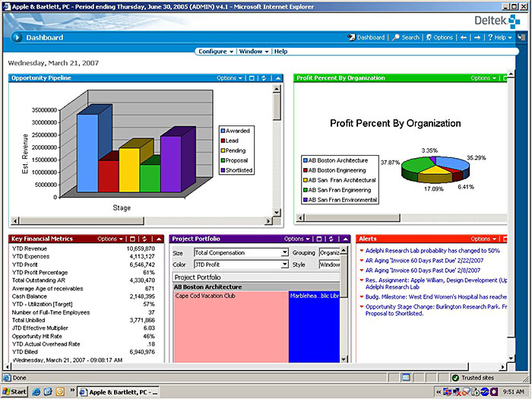532x399 pixels.
Task: Click the Grouping field in Project Portfolio
Action: [329, 253]
